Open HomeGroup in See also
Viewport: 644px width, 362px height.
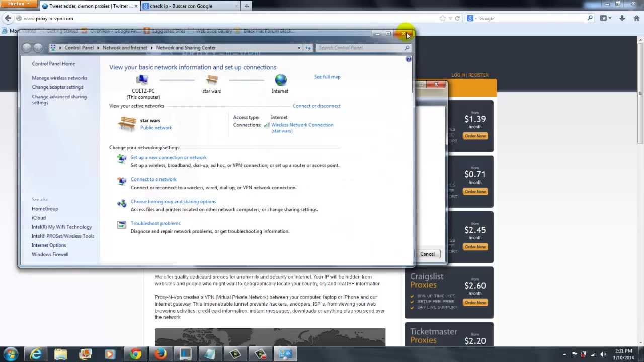click(45, 209)
